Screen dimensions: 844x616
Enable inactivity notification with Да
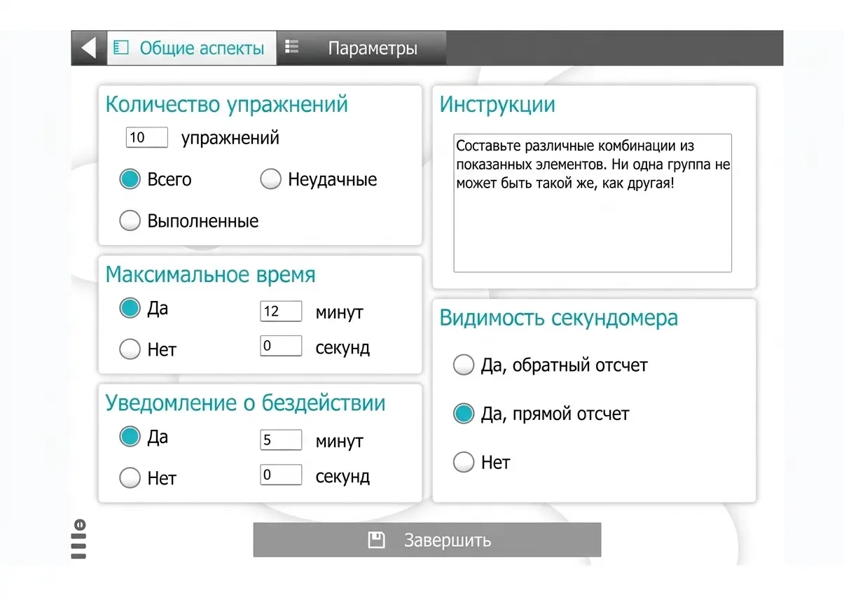pos(130,437)
